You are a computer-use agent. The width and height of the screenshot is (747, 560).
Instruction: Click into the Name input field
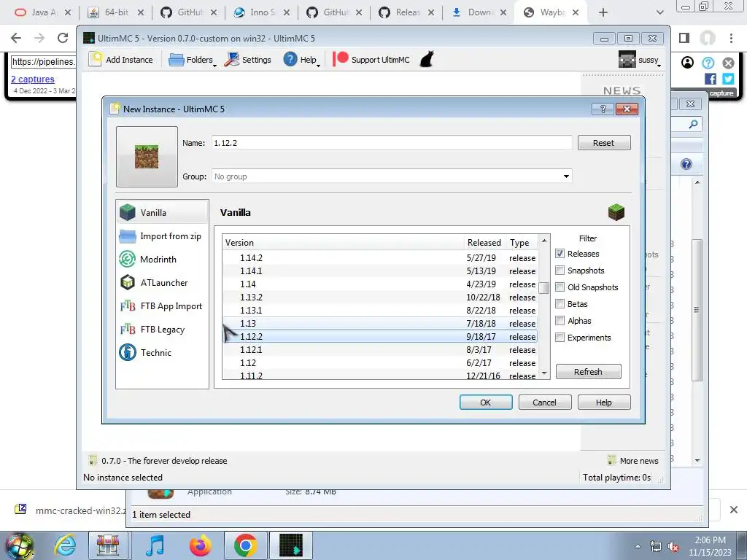pos(392,143)
